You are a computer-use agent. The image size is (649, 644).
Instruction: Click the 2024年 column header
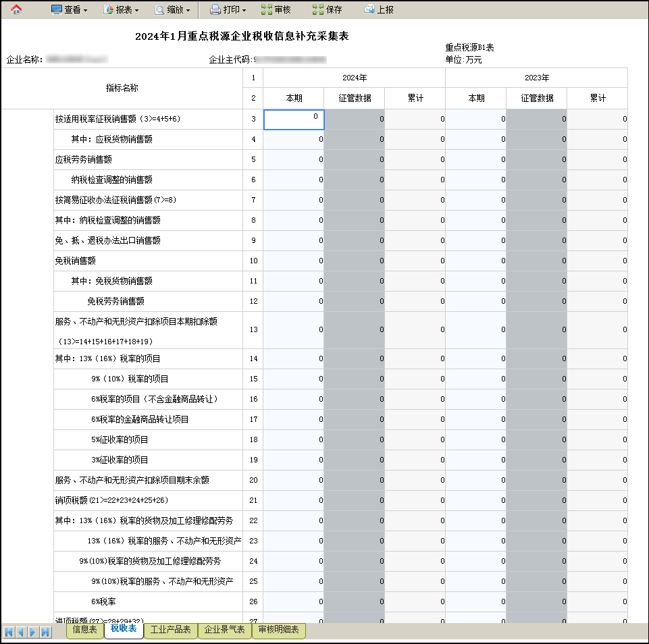(355, 78)
